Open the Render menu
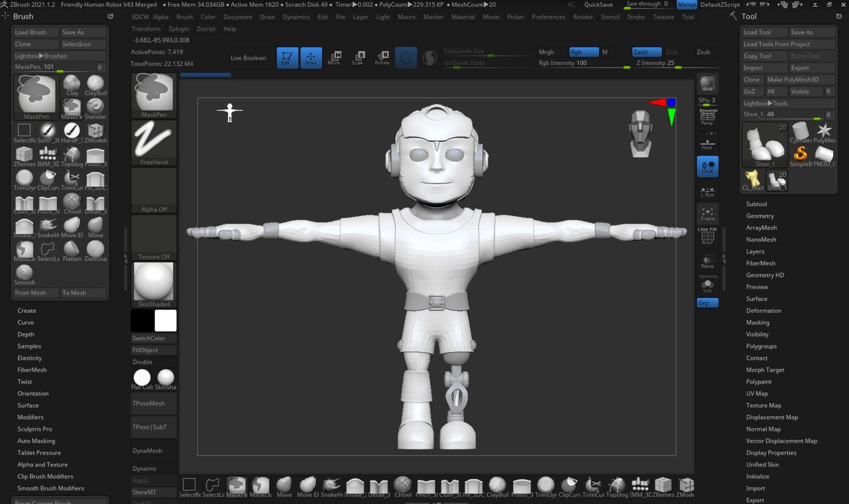Image resolution: width=849 pixels, height=504 pixels. click(x=583, y=17)
